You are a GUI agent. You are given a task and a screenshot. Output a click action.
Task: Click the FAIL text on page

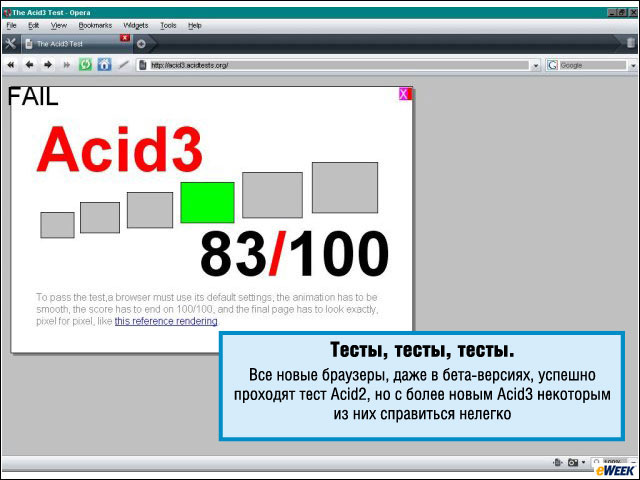(33, 97)
